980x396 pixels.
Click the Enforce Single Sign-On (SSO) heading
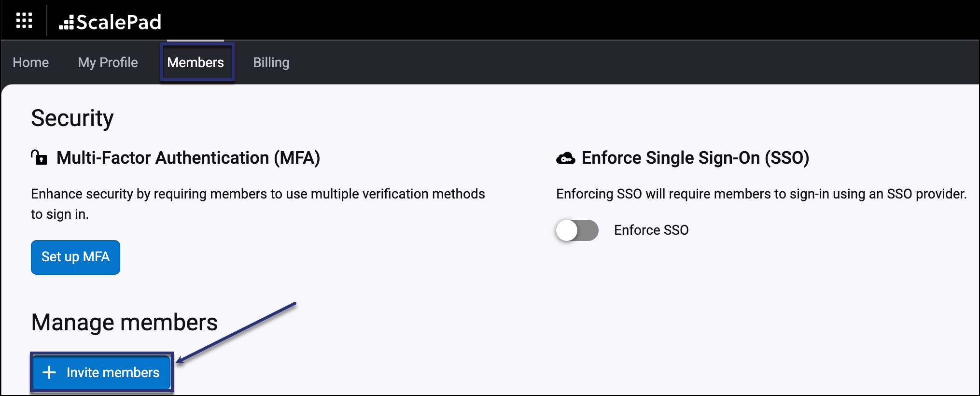tap(696, 158)
